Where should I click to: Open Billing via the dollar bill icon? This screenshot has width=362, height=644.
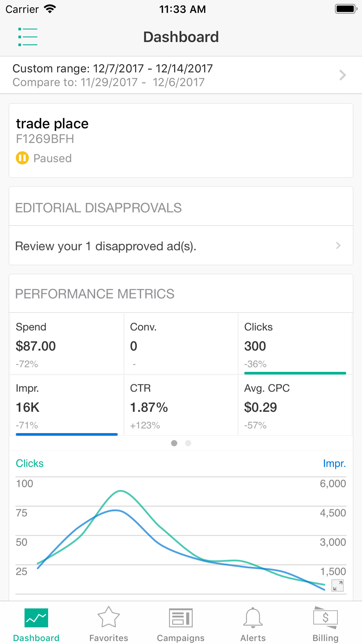(x=325, y=618)
